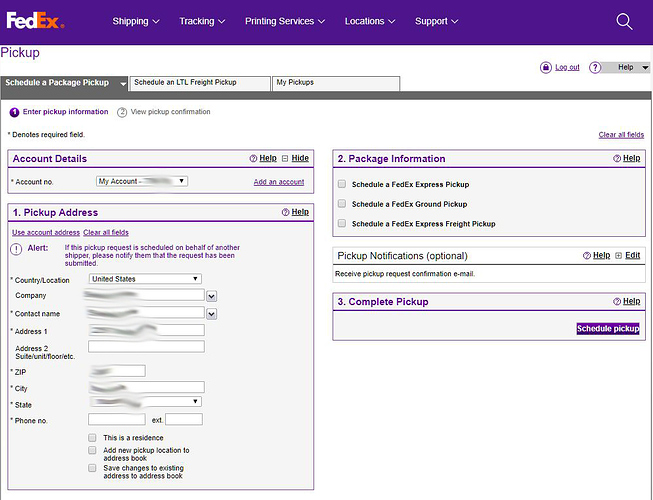Image resolution: width=653 pixels, height=500 pixels.
Task: Click the alert exclamation icon
Action: pos(16,249)
